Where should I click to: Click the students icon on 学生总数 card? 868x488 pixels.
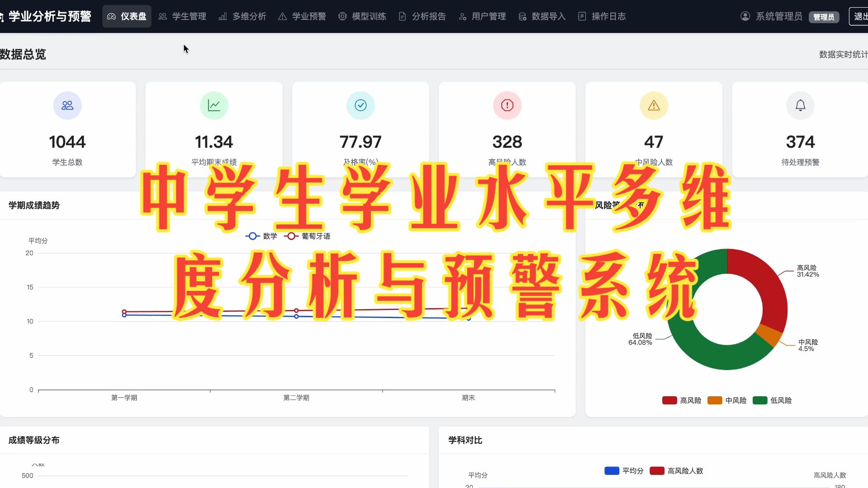tap(67, 105)
